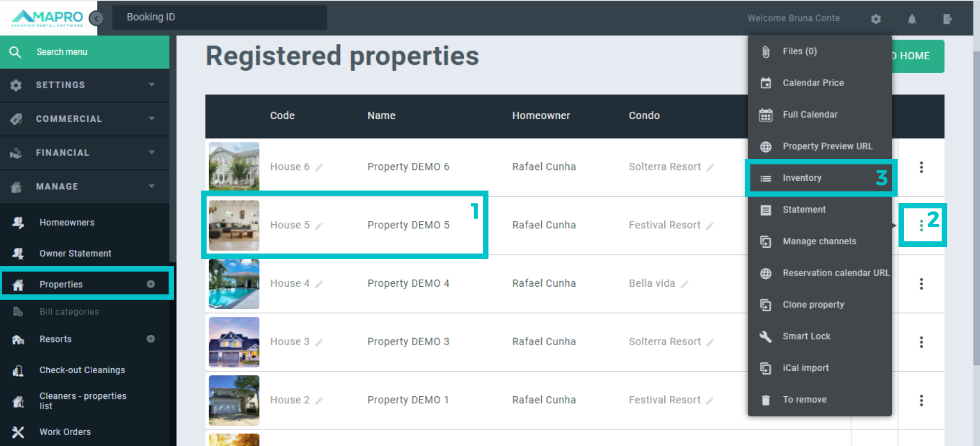Screen dimensions: 980x446
Task: Open three-dot menu for Property DEMO 4
Action: point(921,284)
